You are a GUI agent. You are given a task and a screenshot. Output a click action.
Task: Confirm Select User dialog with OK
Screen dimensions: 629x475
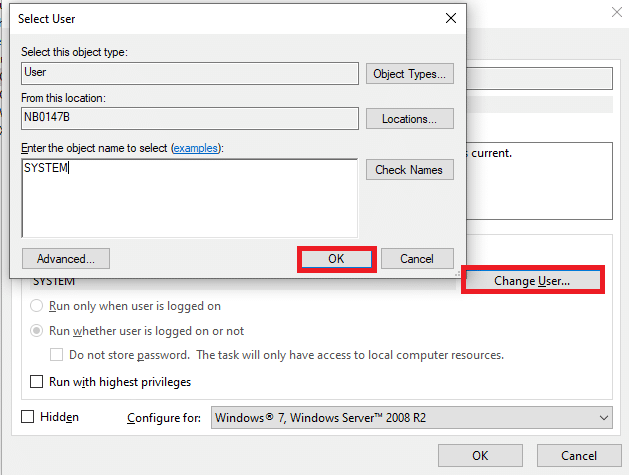click(336, 258)
